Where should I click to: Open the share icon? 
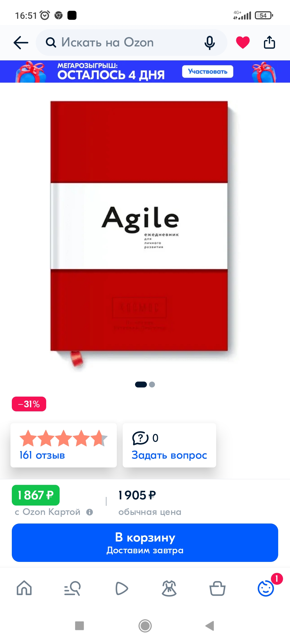coord(269,42)
